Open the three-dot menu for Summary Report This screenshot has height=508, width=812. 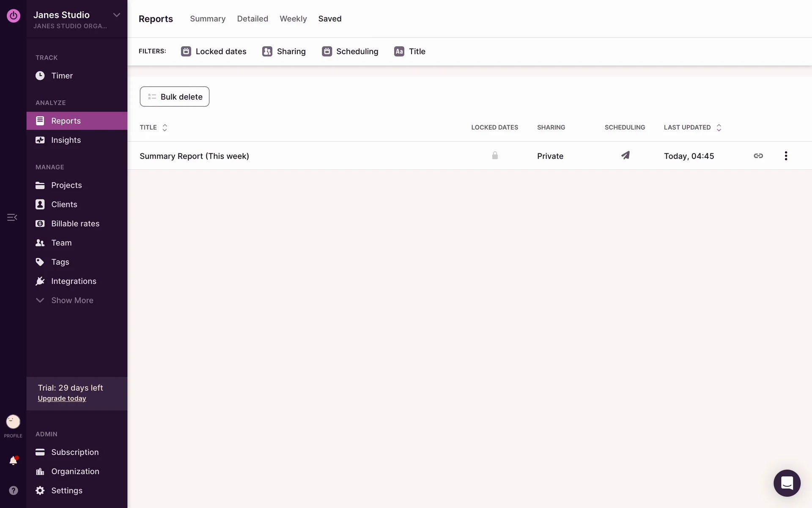coord(786,156)
